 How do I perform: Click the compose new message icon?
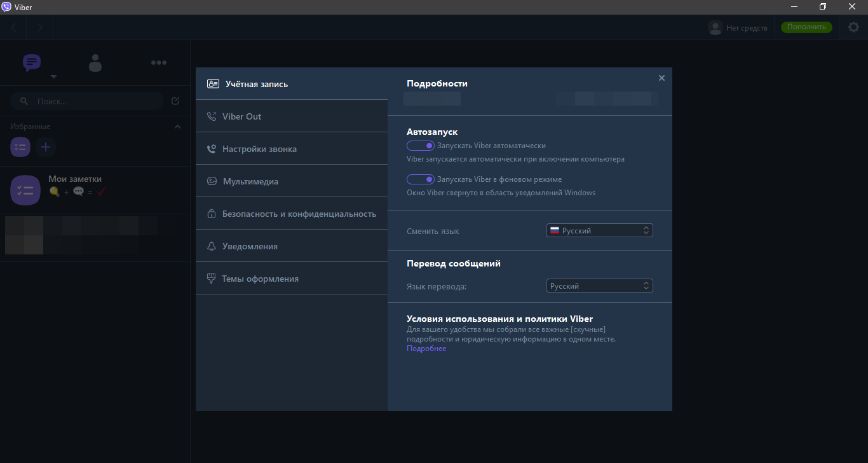(175, 100)
